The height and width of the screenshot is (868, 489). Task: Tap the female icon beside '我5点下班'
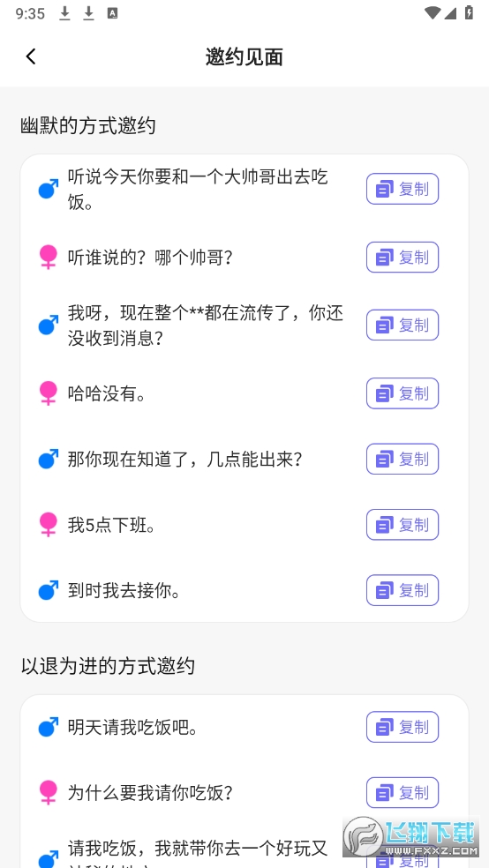pos(49,524)
